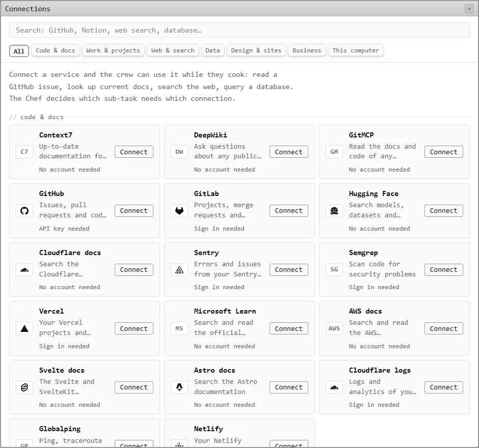Click the Cloudflare docs cloud icon
Screen dimensions: 479x448
24,269
